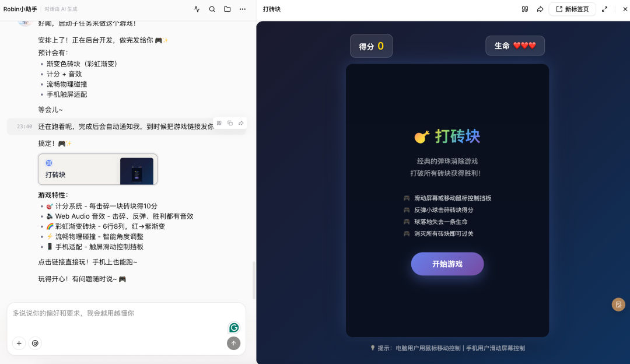Click the activity pulse icon in the header

coord(197,9)
